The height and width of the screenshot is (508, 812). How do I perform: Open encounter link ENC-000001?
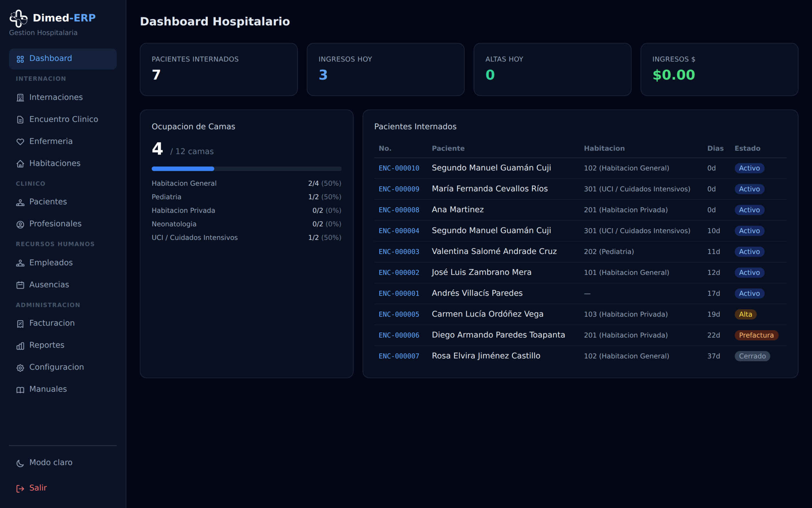click(x=399, y=294)
